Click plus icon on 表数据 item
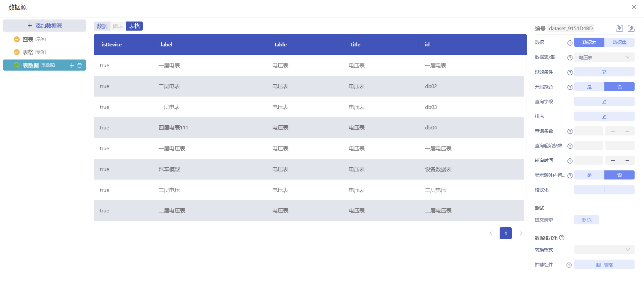 [x=72, y=66]
